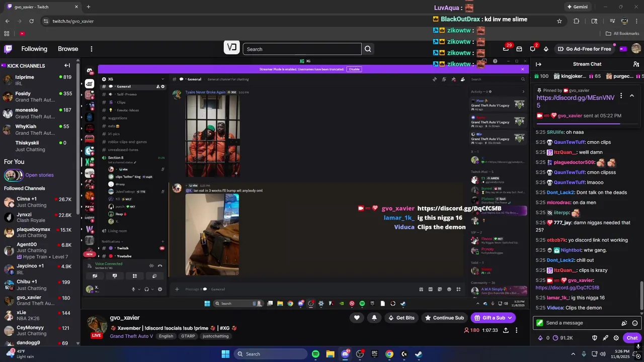Open channel points showing 91.2K
The image size is (644, 362).
click(562, 338)
